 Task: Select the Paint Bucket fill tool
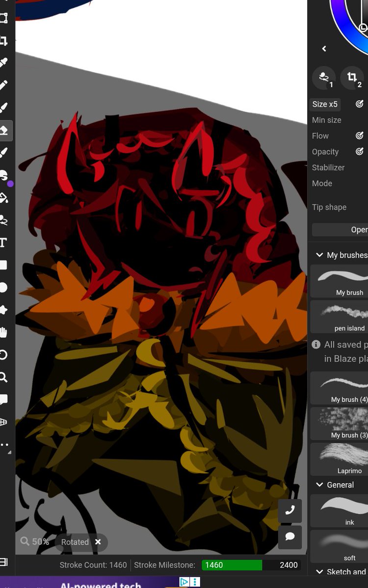pos(3,198)
